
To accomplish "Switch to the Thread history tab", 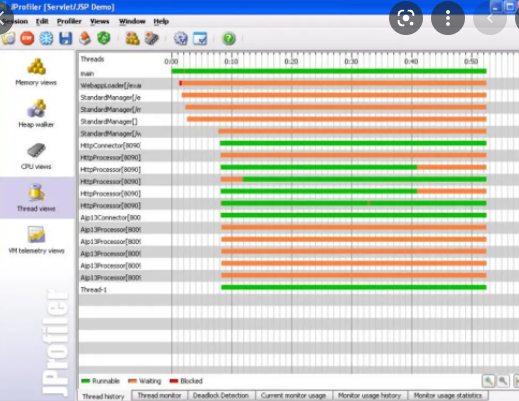I will (103, 396).
